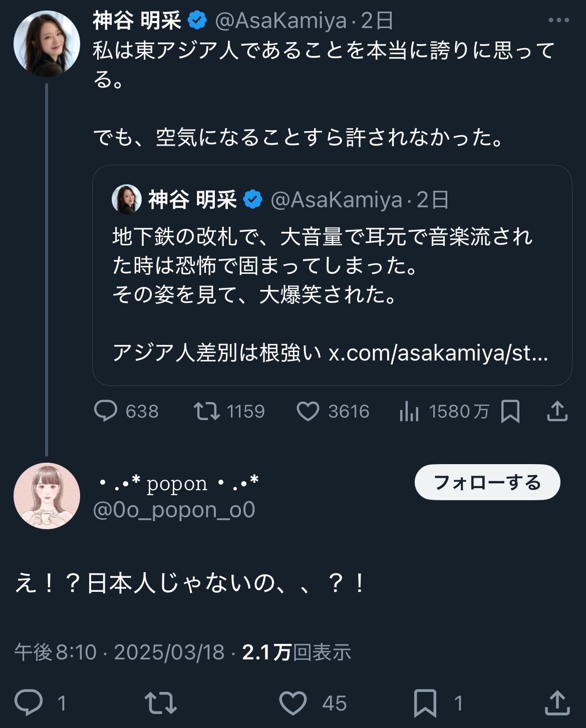Tap the フォローする follow button
This screenshot has width=586, height=728.
click(487, 482)
